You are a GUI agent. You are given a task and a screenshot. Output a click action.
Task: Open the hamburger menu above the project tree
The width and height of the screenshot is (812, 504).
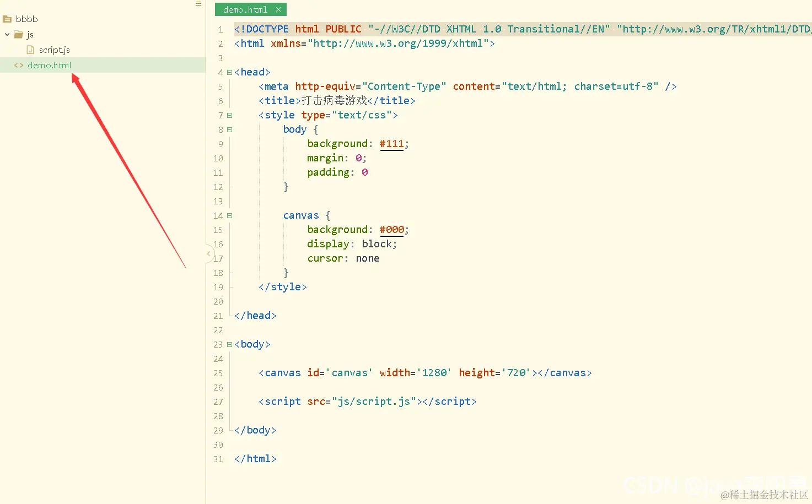coord(198,4)
